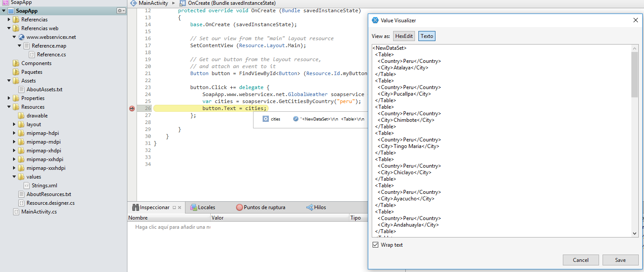Click the Reference.cs file icon
The width and height of the screenshot is (644, 272).
pos(32,55)
